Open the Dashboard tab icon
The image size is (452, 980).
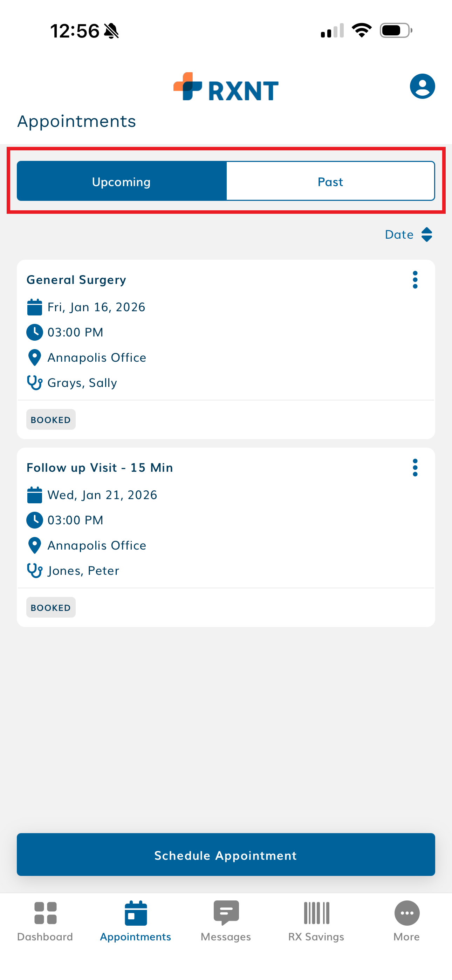45,913
